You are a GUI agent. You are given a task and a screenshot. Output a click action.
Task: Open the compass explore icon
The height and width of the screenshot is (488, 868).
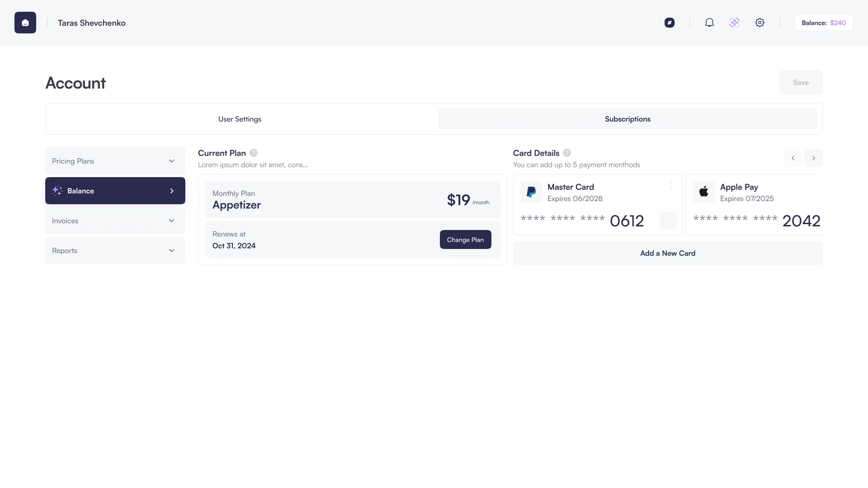pos(670,23)
